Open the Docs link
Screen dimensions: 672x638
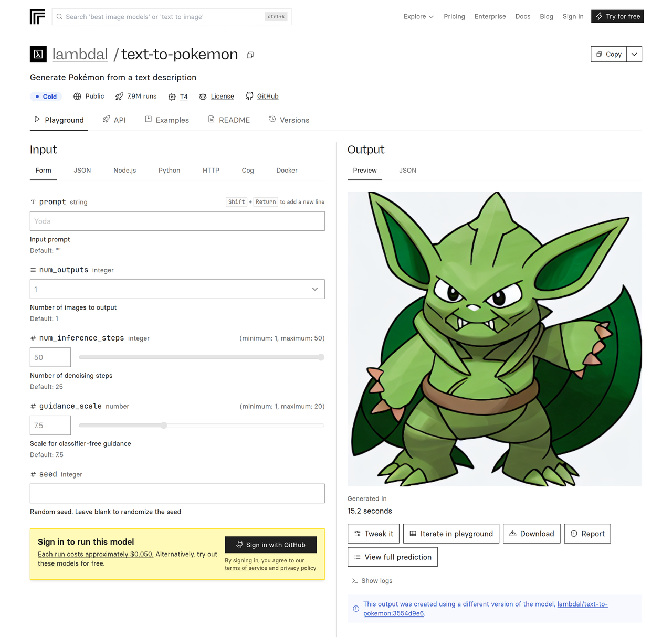523,17
